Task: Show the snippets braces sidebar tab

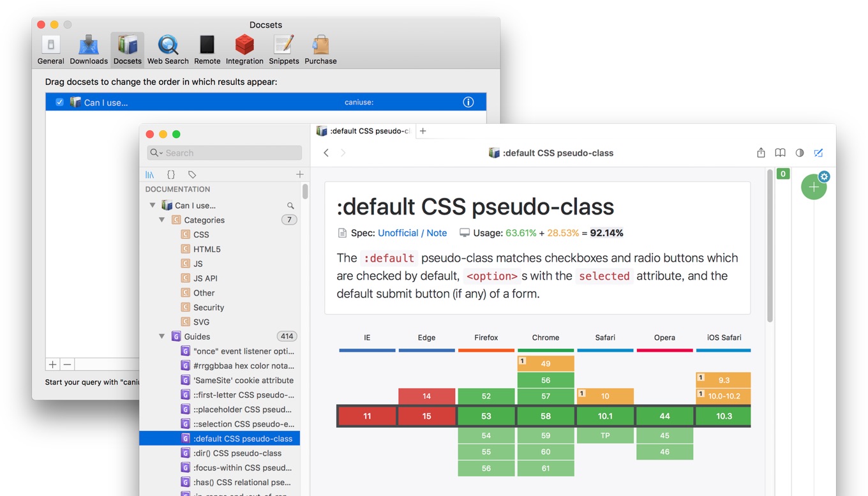Action: pos(171,174)
